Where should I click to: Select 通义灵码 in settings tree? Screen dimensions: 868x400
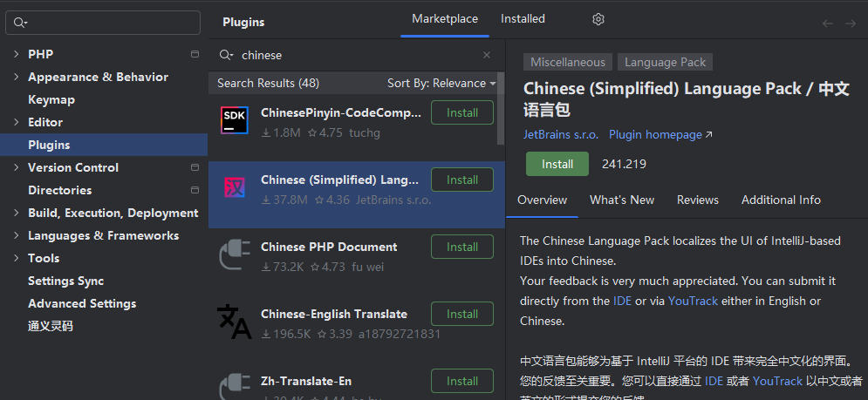[51, 326]
